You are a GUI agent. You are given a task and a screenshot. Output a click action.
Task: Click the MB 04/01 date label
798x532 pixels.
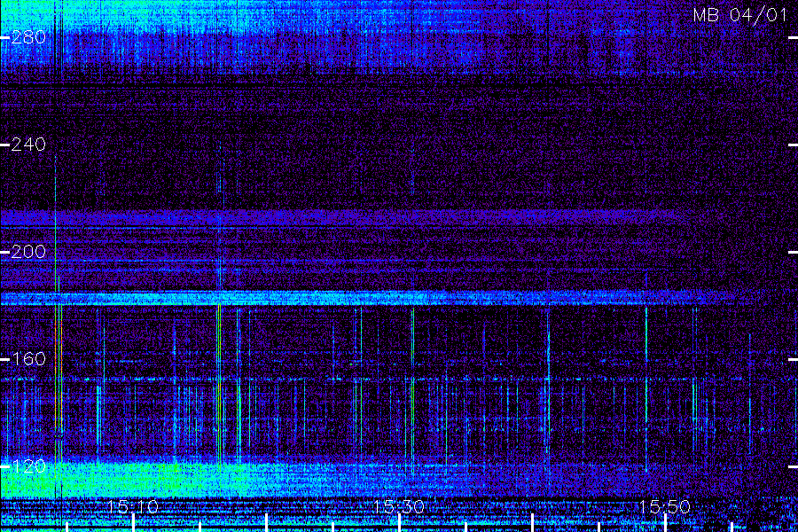pyautogui.click(x=740, y=15)
